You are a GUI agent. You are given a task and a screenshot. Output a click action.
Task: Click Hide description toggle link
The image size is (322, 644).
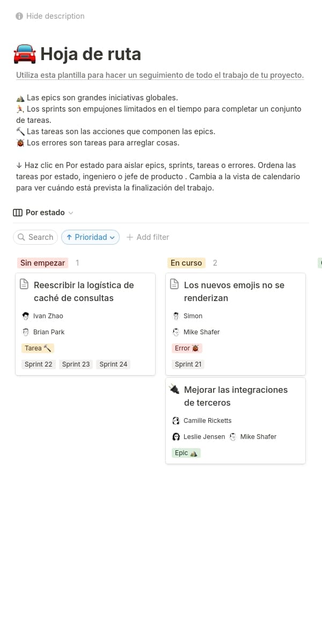(x=55, y=16)
